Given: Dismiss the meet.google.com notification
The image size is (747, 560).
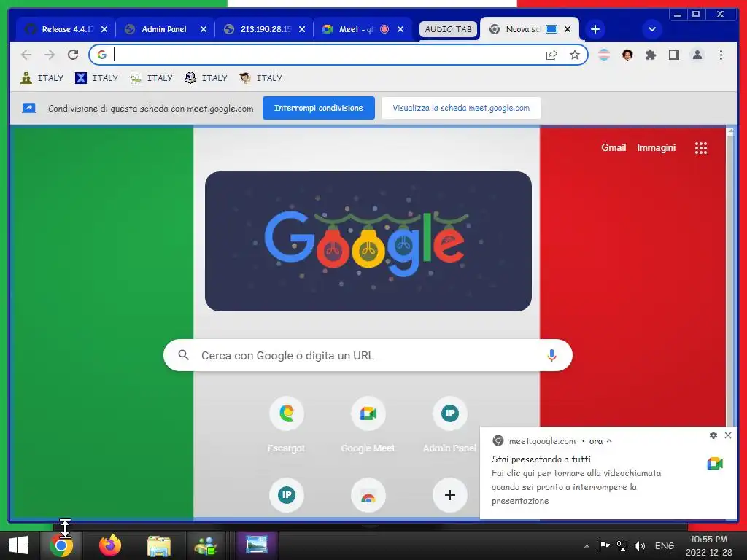Looking at the screenshot, I should (728, 435).
